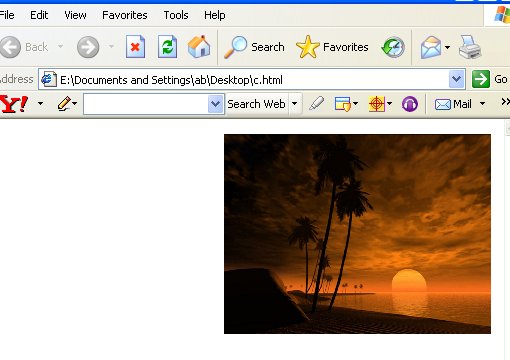This screenshot has height=360, width=510.
Task: Click the Search Web button
Action: tap(256, 104)
